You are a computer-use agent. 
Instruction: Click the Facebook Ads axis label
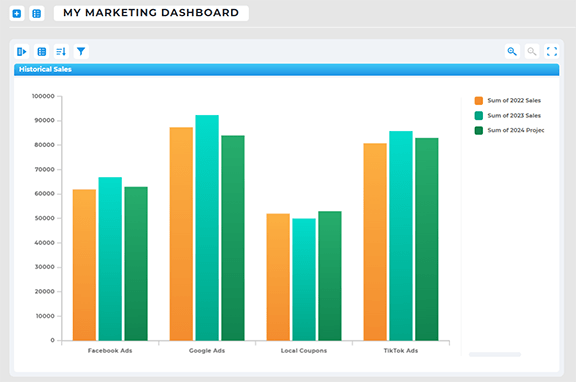coord(110,350)
